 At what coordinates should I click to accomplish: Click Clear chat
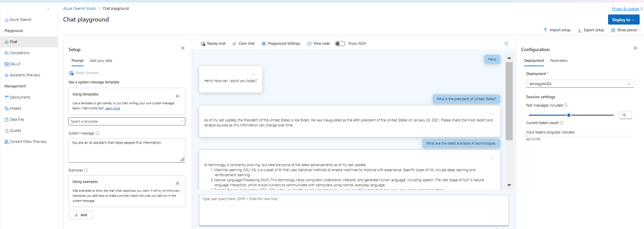243,43
